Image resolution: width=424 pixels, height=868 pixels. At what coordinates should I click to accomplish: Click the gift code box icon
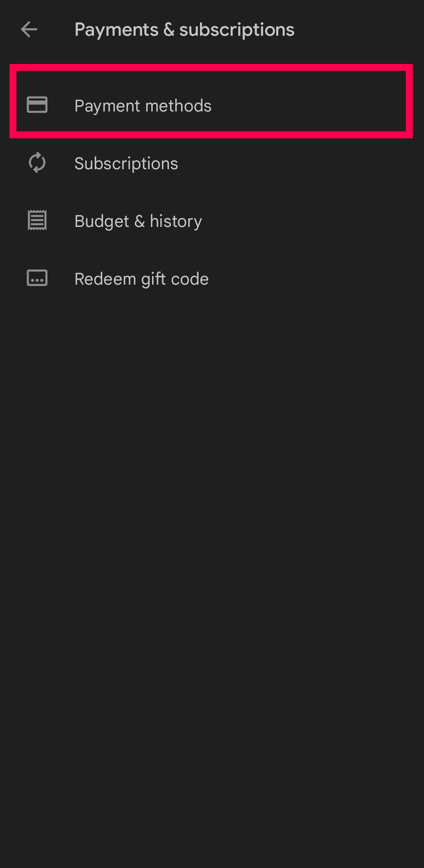(37, 278)
